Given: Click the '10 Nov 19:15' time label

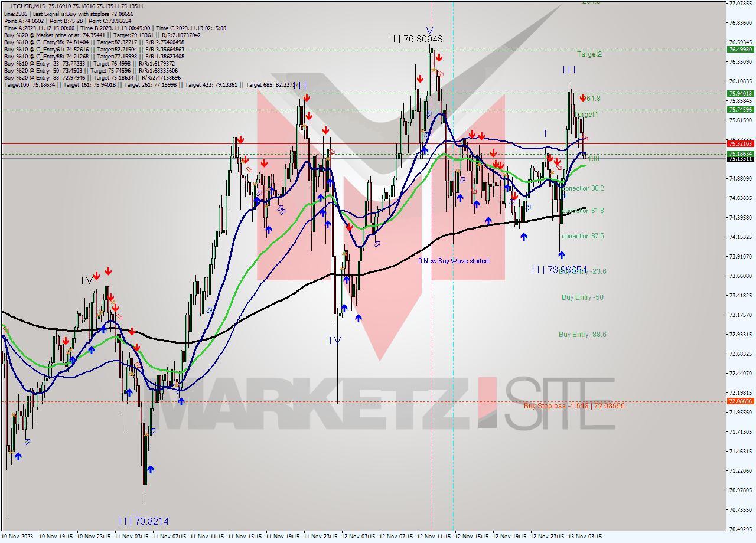Looking at the screenshot, I should [56, 537].
